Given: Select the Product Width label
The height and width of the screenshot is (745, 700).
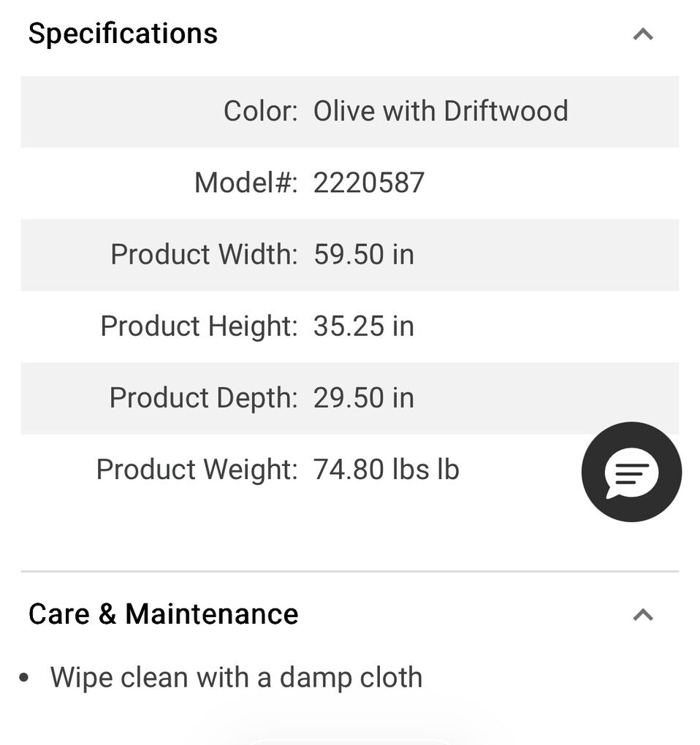Looking at the screenshot, I should [x=204, y=254].
